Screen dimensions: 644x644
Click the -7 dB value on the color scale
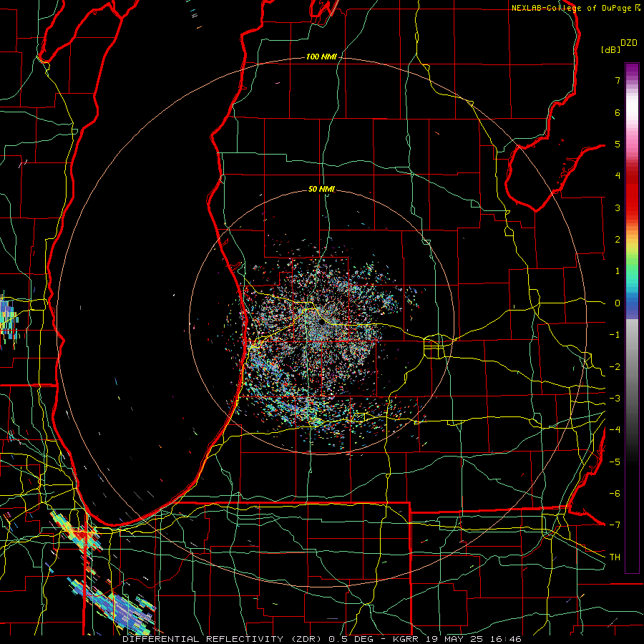pyautogui.click(x=615, y=525)
